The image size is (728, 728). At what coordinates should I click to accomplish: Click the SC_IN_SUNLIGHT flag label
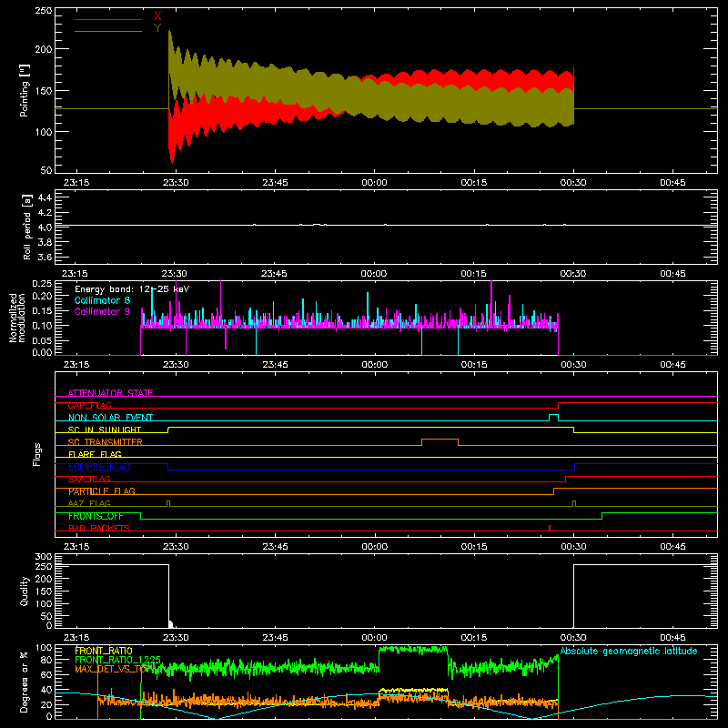tap(105, 430)
